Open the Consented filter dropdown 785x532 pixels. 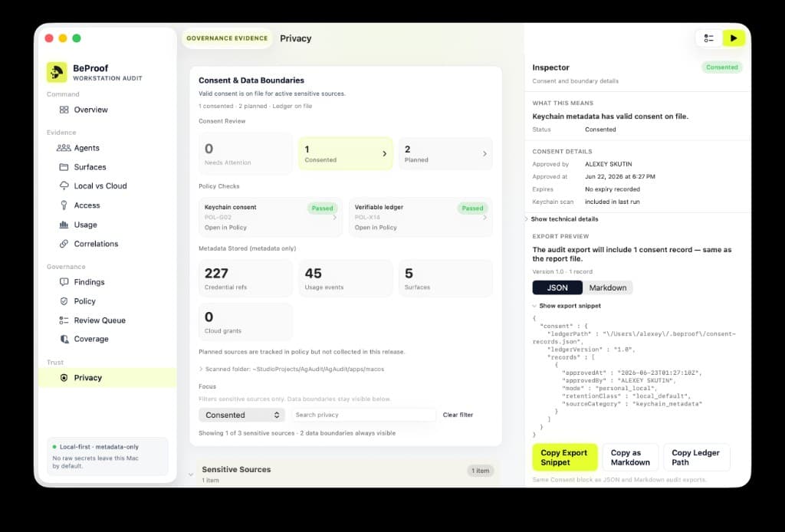[241, 415]
